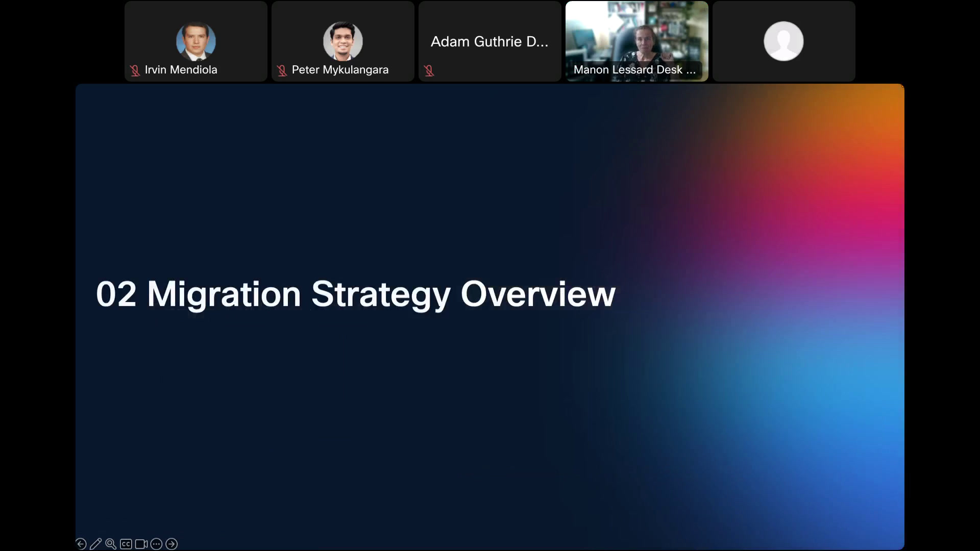This screenshot has height=551, width=980.
Task: Click Adam Guthrie's muted microphone icon
Action: coord(429,70)
